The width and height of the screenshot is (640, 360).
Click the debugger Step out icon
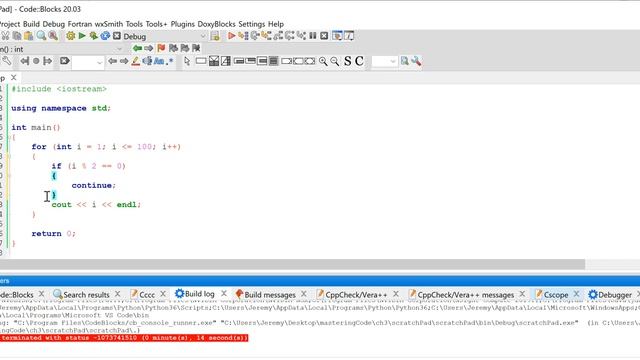[x=278, y=36]
